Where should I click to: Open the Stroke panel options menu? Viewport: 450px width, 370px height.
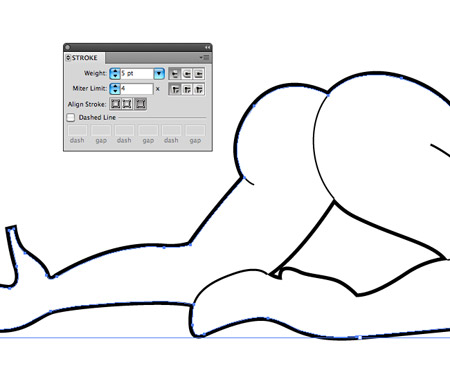pyautogui.click(x=205, y=58)
